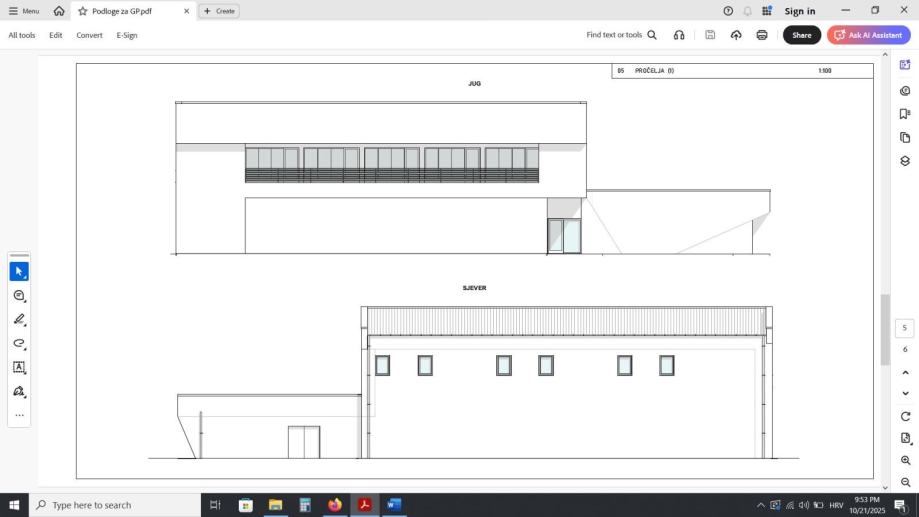Open Word from taskbar
Viewport: 919px width, 517px height.
(x=394, y=505)
